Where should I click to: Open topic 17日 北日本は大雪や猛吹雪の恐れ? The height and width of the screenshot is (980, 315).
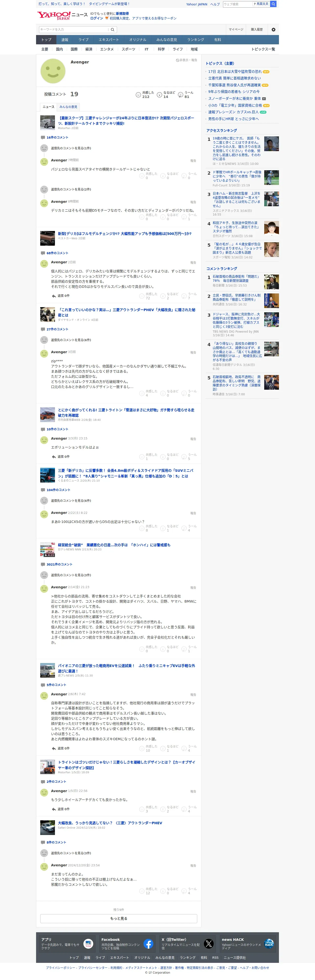[x=235, y=72]
